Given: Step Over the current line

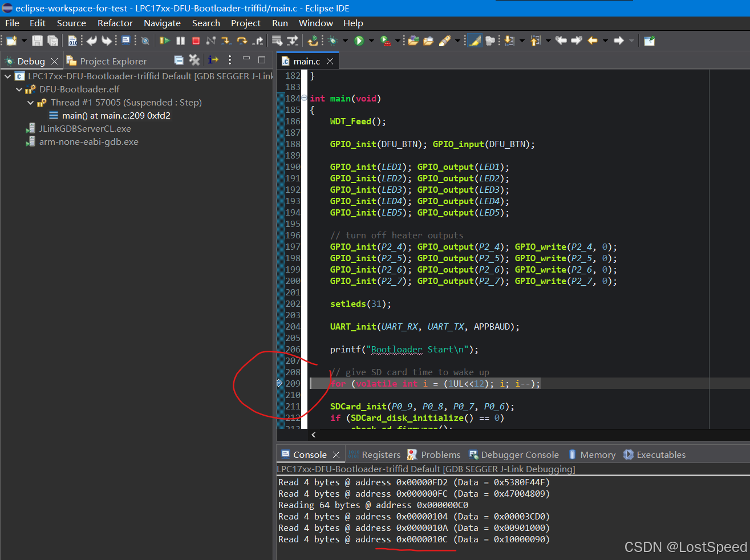Looking at the screenshot, I should 242,40.
